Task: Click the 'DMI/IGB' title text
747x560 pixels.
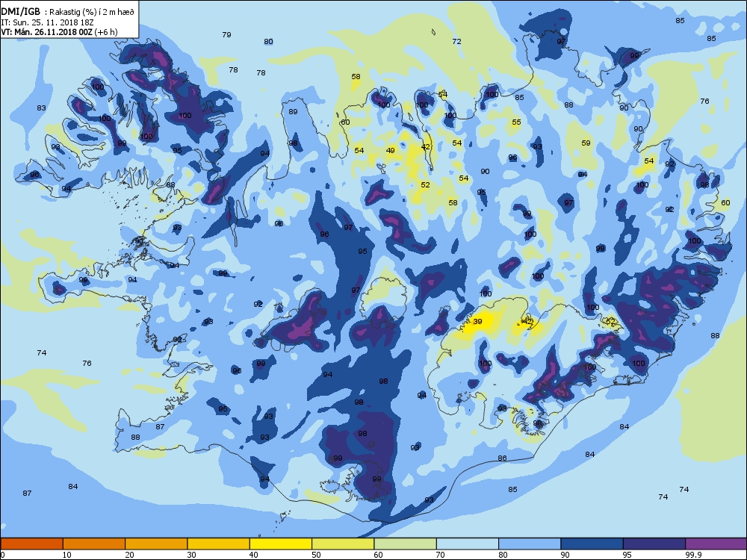Action: [x=20, y=12]
